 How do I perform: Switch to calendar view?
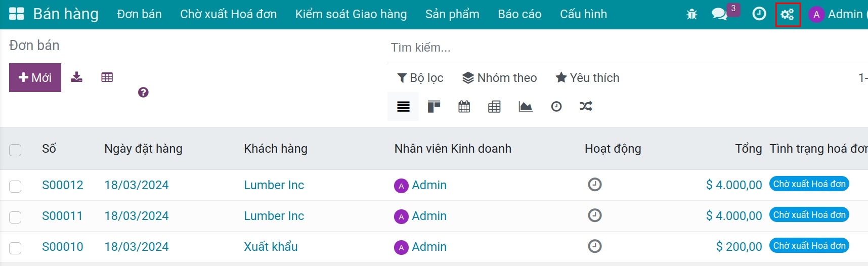click(464, 107)
